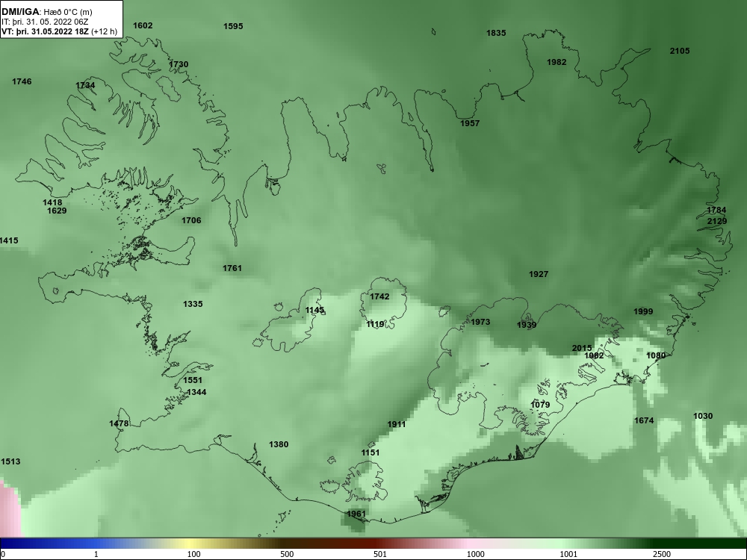Select the 1030 value over the sea

pyautogui.click(x=703, y=416)
